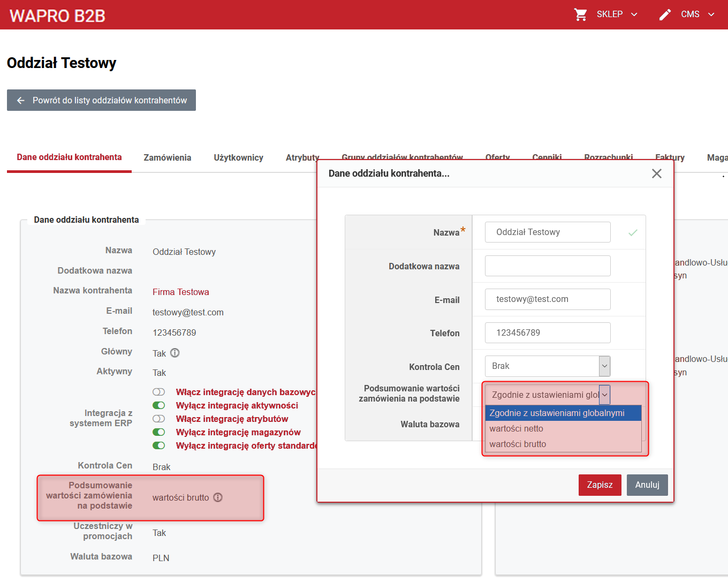Click the WAPRO B2B logo
This screenshot has height=582, width=728.
[57, 16]
